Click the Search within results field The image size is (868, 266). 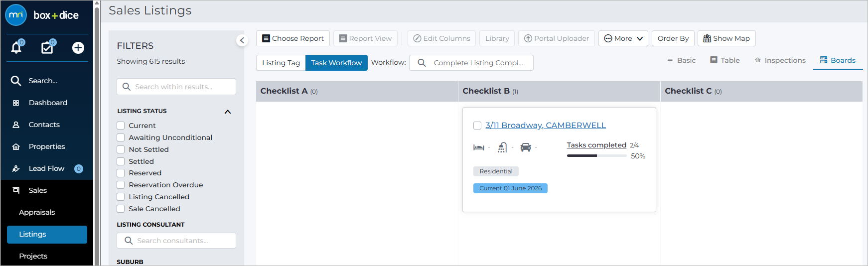coord(176,87)
